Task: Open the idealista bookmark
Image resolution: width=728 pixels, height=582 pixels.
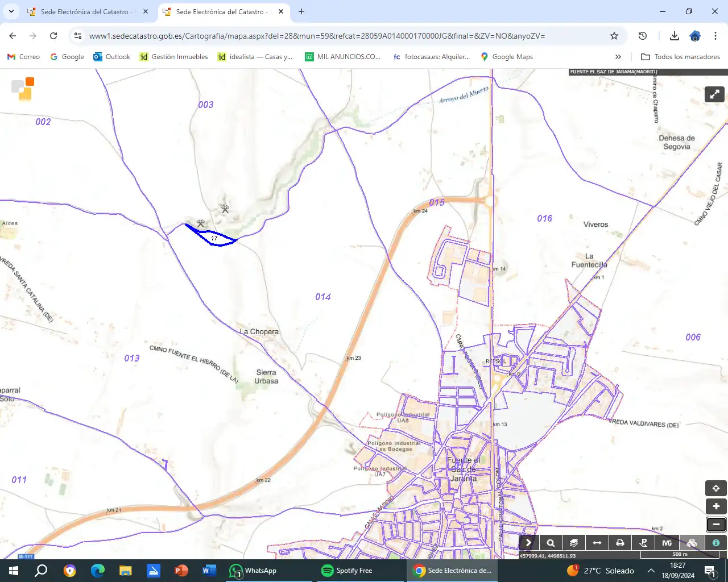Action: click(255, 57)
